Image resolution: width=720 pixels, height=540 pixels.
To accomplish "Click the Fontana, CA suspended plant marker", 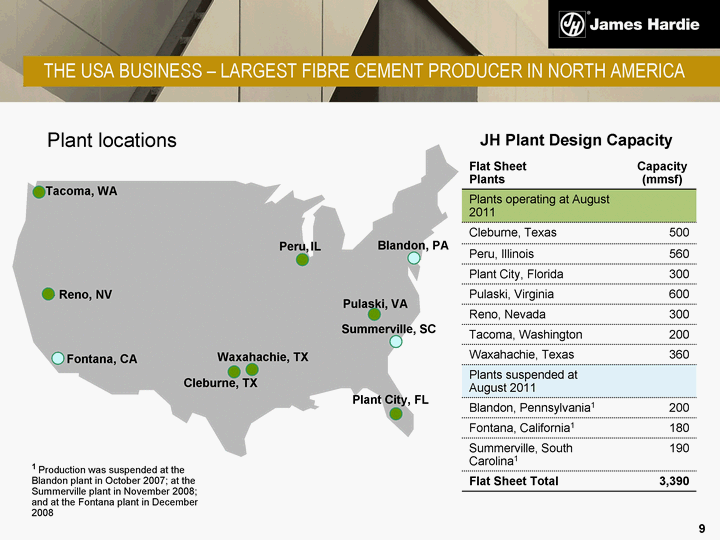I will tap(58, 358).
